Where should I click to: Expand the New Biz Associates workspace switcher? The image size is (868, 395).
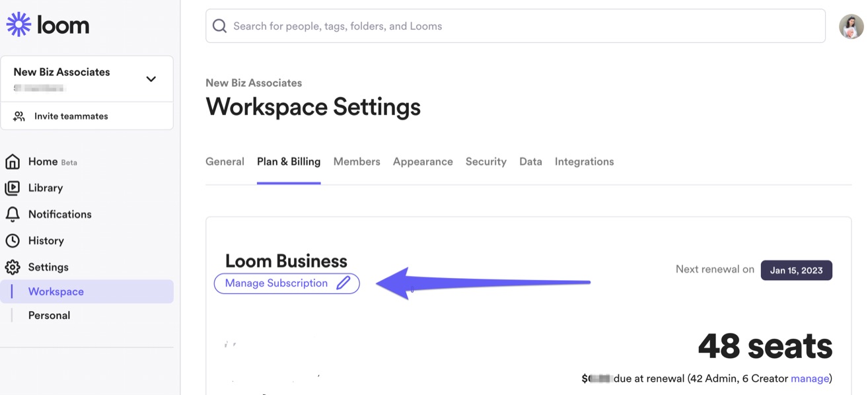[151, 79]
